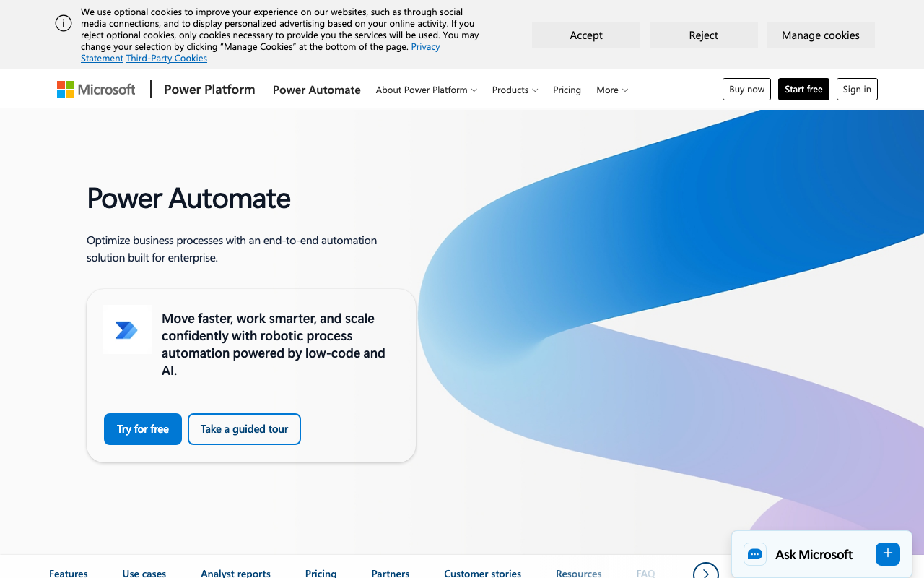Switch to the bottom Pricing tab
Viewport: 924px width, 578px height.
pos(321,573)
